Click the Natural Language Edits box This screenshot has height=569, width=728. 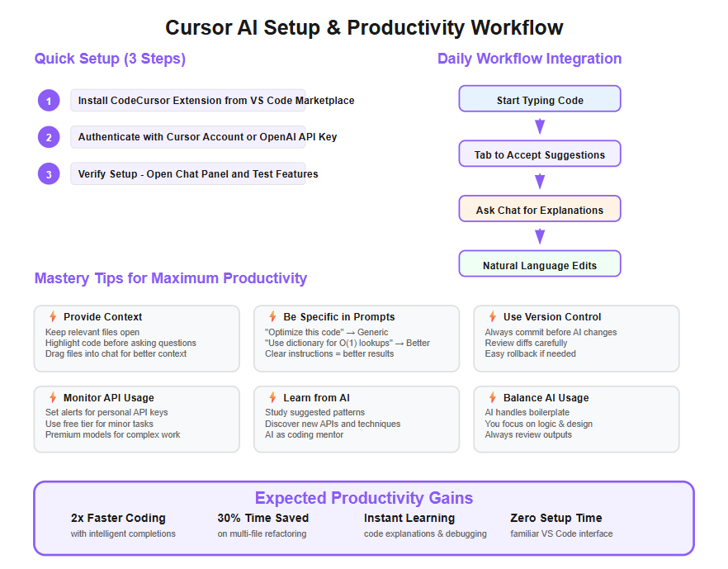[x=540, y=263]
